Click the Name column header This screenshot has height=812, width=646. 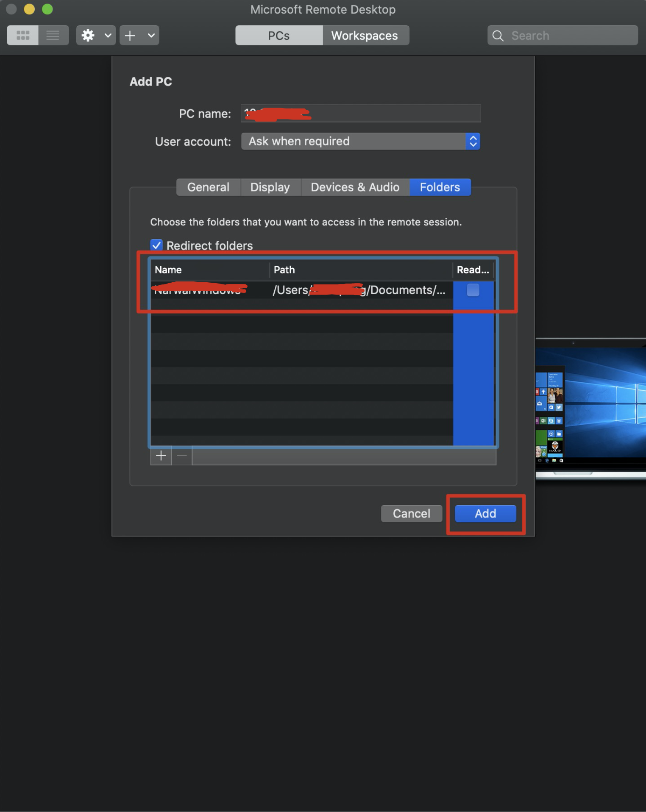(210, 270)
